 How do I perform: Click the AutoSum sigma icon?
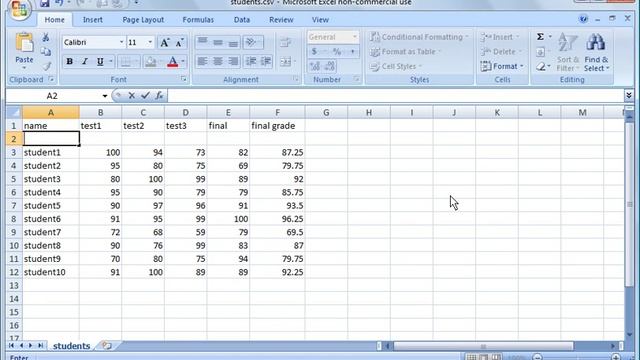coord(540,37)
